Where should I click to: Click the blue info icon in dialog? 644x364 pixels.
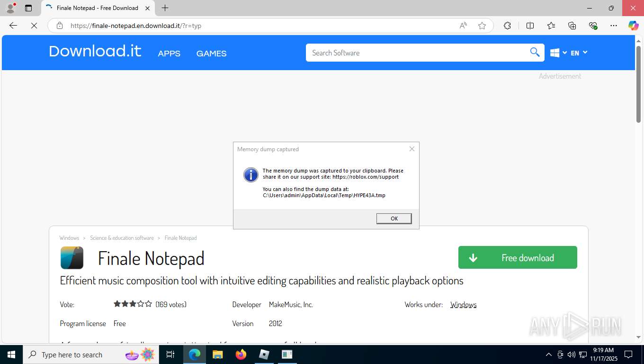(250, 174)
